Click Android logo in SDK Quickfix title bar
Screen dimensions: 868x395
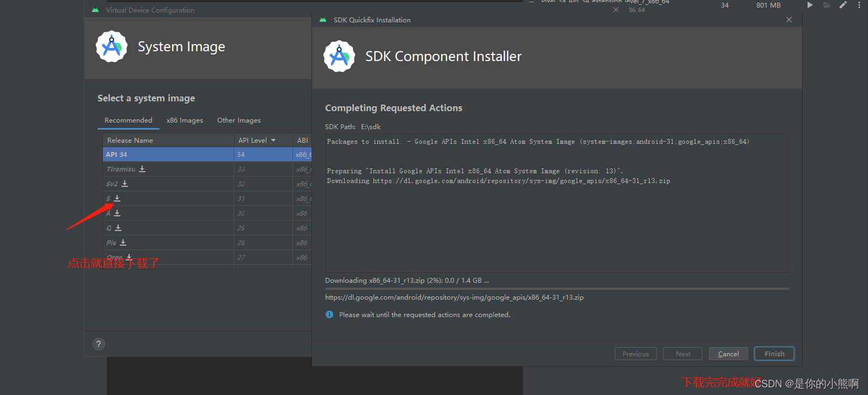323,20
